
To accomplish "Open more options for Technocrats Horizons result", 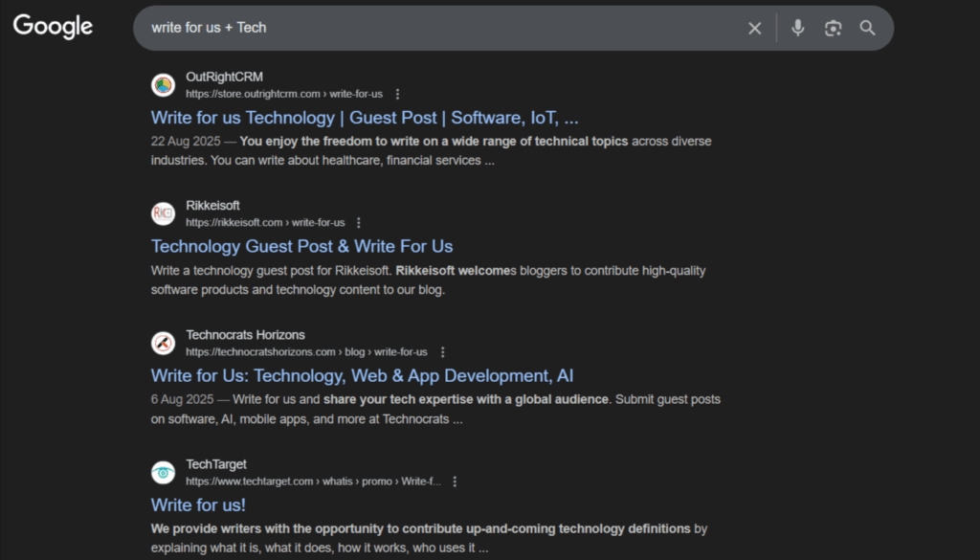I will tap(442, 352).
